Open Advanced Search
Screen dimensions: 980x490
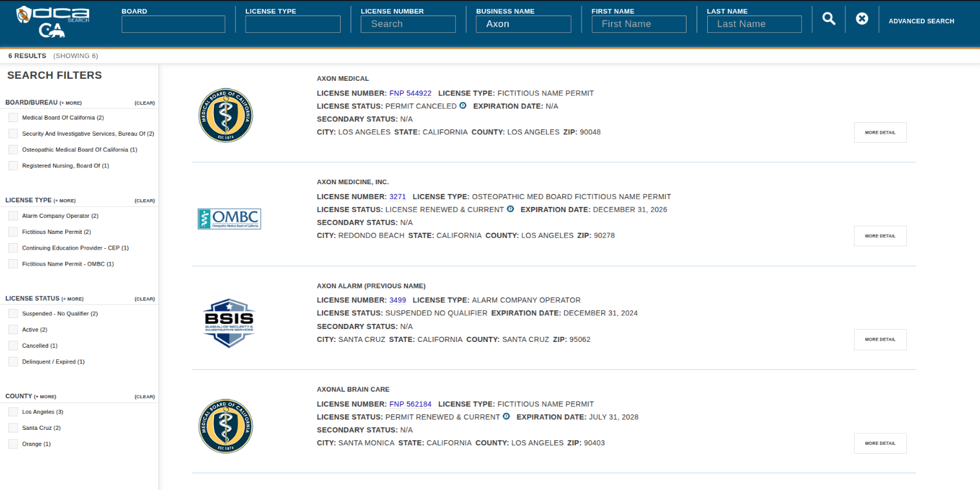coord(921,21)
